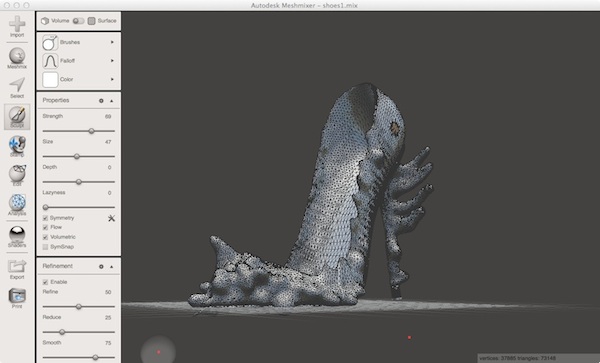The width and height of the screenshot is (600, 363).
Task: Click the white Color swatch
Action: (50, 80)
